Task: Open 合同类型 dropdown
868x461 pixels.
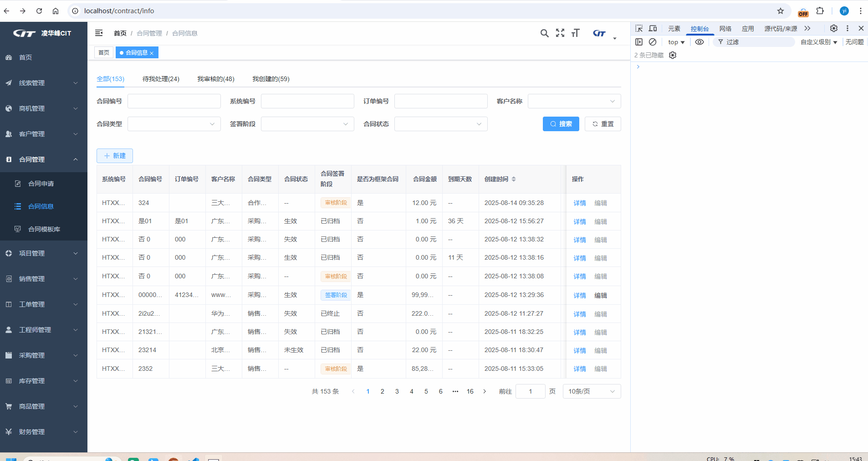Action: [174, 124]
